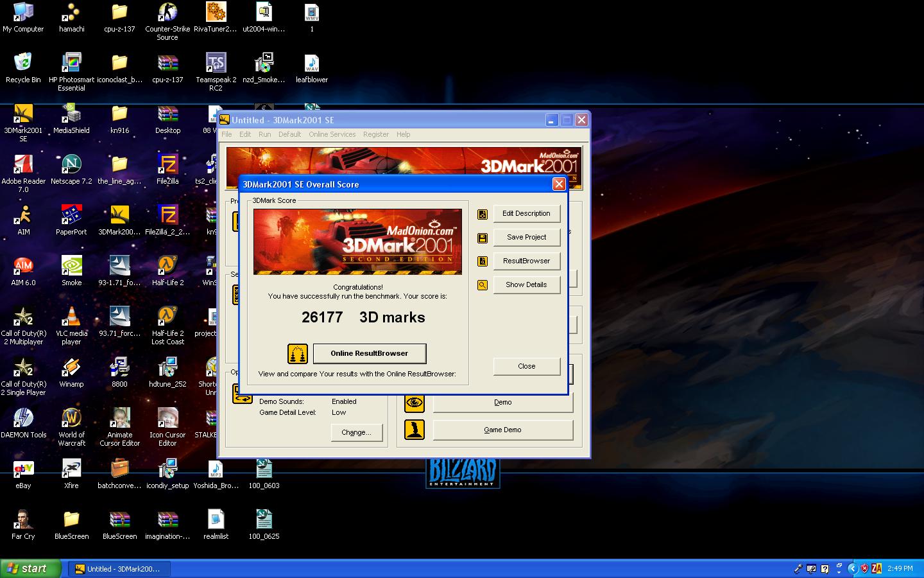Click the eye icon beside Demo
Viewport: 924px width, 578px height.
pos(415,403)
